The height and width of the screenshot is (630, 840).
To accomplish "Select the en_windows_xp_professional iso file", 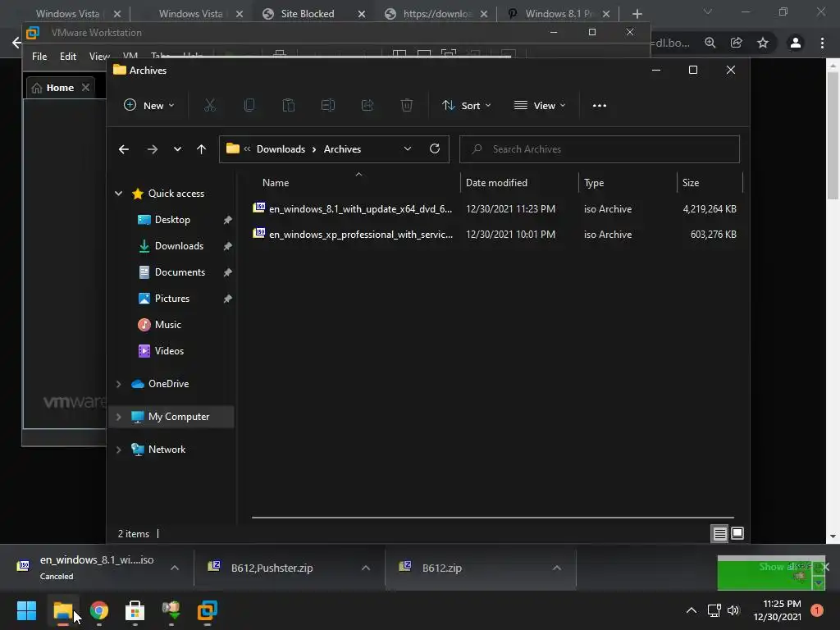I will [x=495, y=235].
